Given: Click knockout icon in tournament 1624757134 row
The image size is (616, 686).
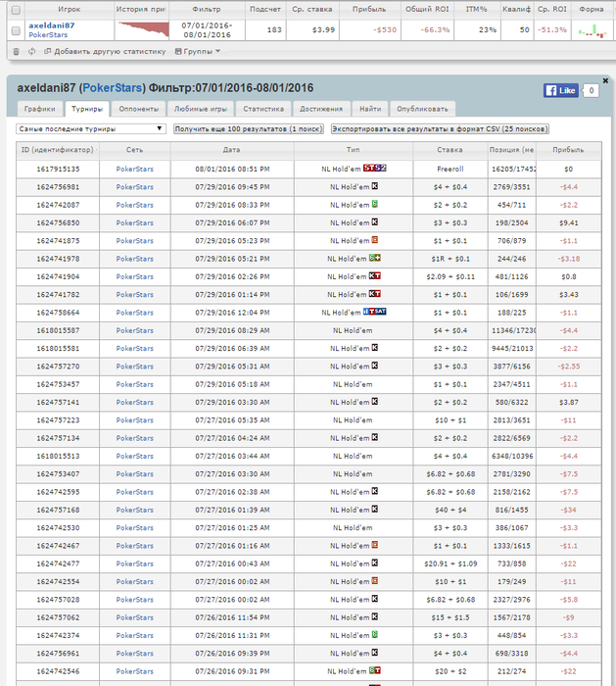Looking at the screenshot, I should [375, 437].
